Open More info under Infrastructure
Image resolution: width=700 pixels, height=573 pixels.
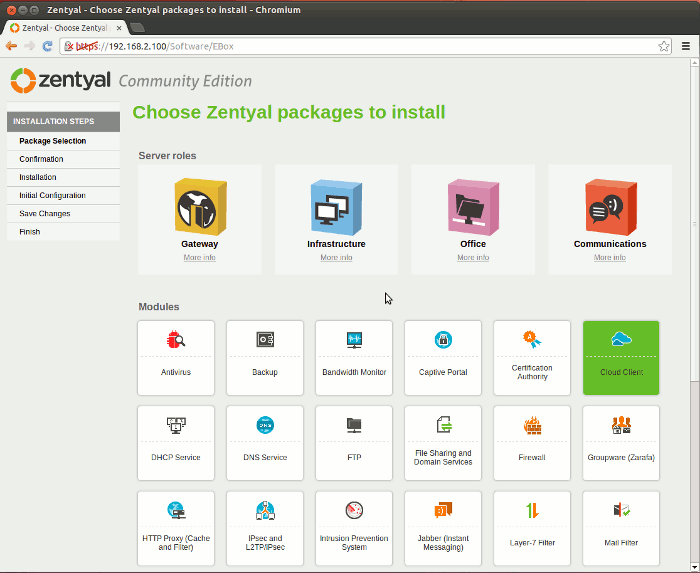(x=336, y=257)
